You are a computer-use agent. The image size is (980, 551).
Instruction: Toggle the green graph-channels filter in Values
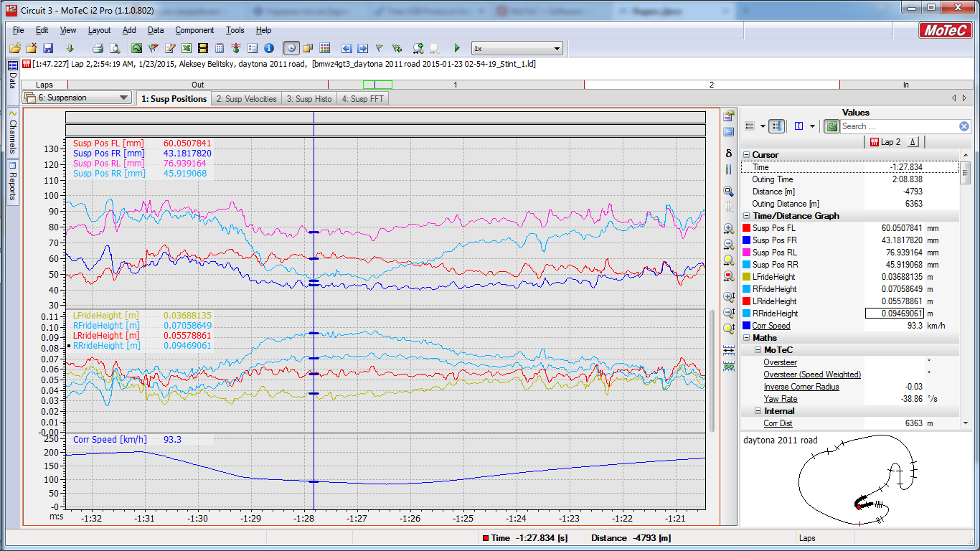coord(831,126)
